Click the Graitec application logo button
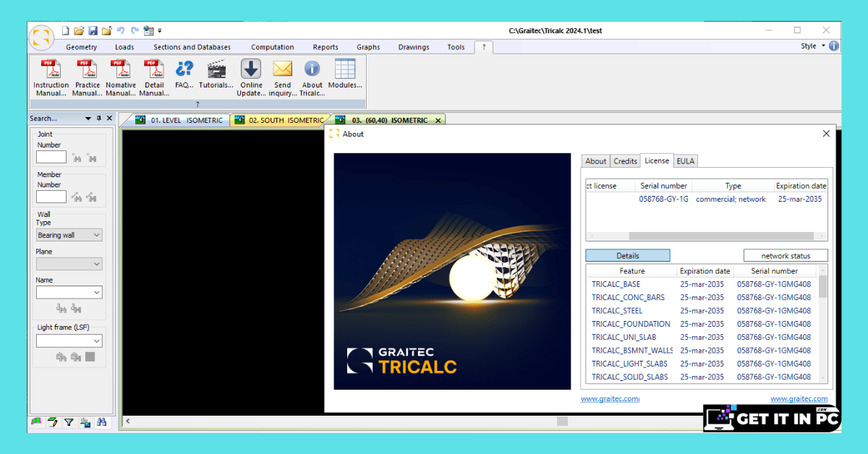This screenshot has height=454, width=868. point(42,38)
